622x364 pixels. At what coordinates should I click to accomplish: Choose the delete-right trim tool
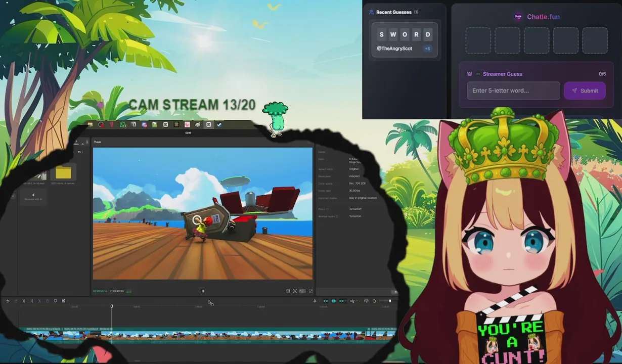click(x=39, y=301)
